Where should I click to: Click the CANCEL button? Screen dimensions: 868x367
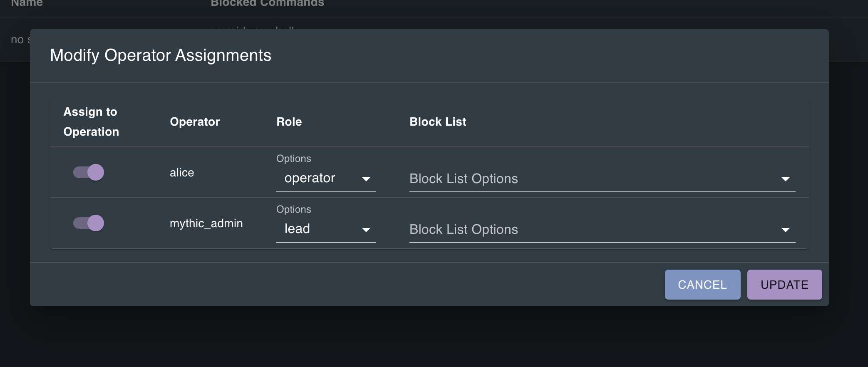coord(702,285)
